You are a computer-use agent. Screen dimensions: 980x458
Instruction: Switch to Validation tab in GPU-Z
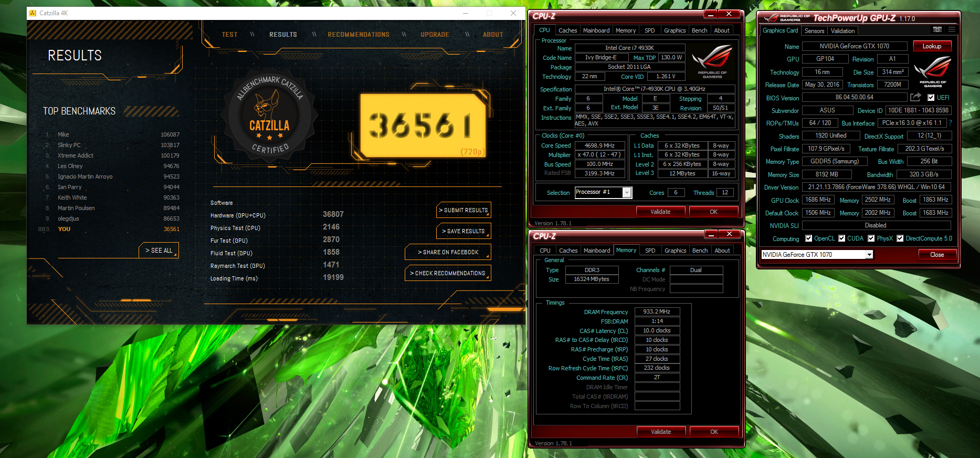pyautogui.click(x=842, y=31)
